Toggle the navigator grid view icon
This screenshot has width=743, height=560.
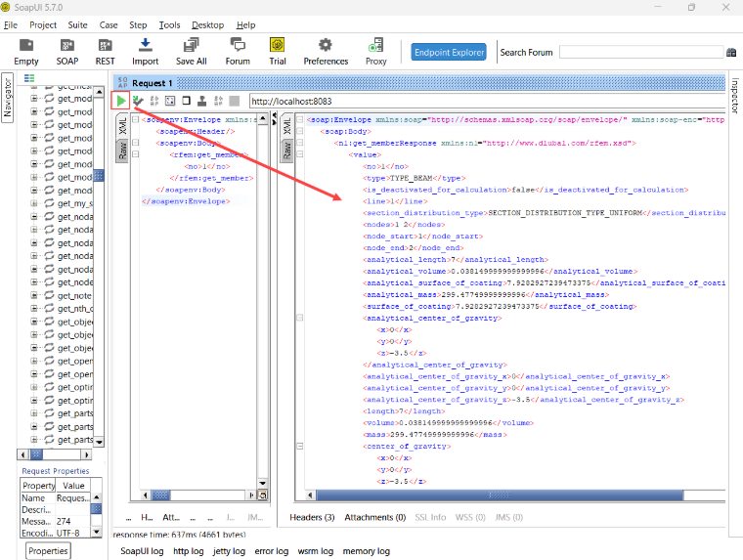pos(29,78)
